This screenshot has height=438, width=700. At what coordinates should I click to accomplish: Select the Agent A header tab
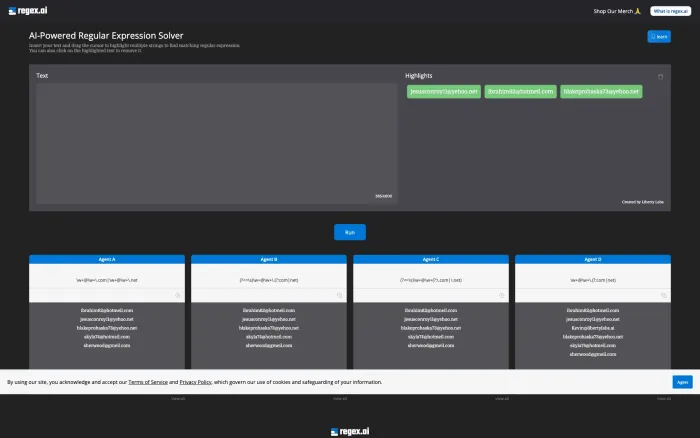tap(107, 259)
